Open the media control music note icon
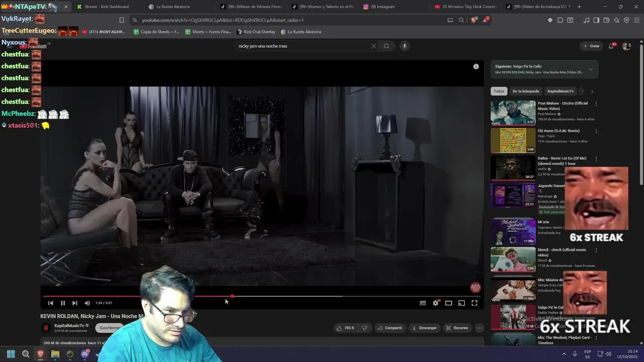Viewport: 644px width, 362px height. (x=586, y=20)
